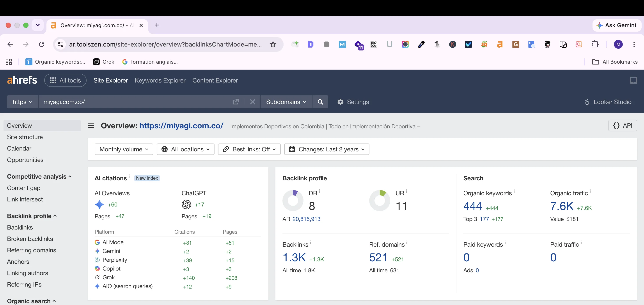The image size is (644, 305).
Task: Go back with the Chrome back arrow
Action: pyautogui.click(x=10, y=44)
